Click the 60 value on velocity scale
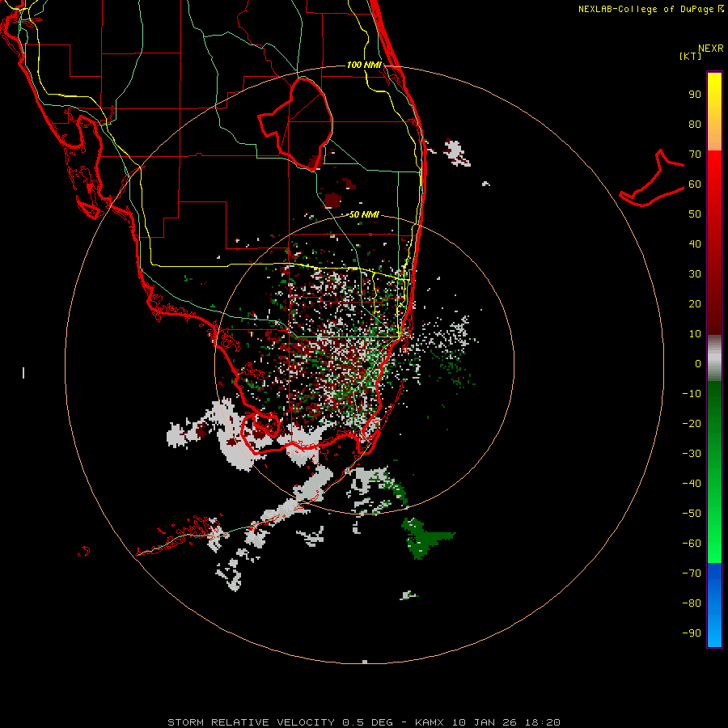This screenshot has width=728, height=728. pyautogui.click(x=695, y=184)
